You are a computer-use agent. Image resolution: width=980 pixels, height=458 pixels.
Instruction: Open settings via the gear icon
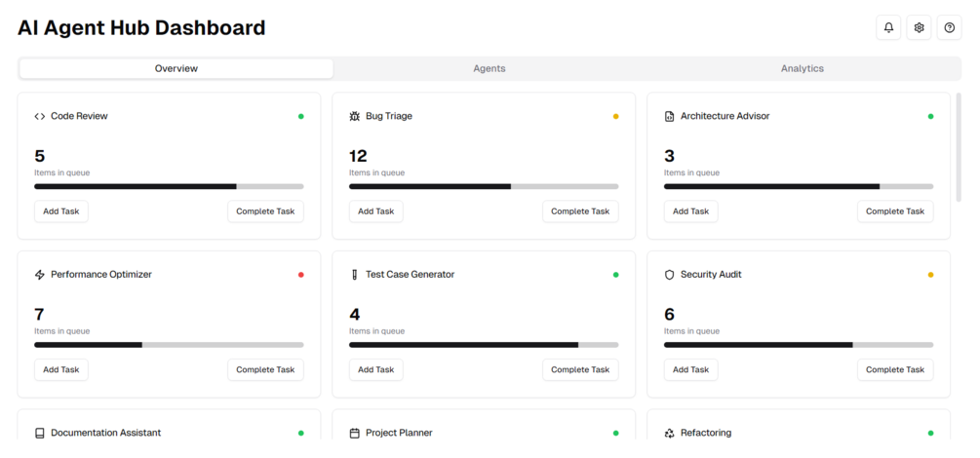(x=919, y=28)
